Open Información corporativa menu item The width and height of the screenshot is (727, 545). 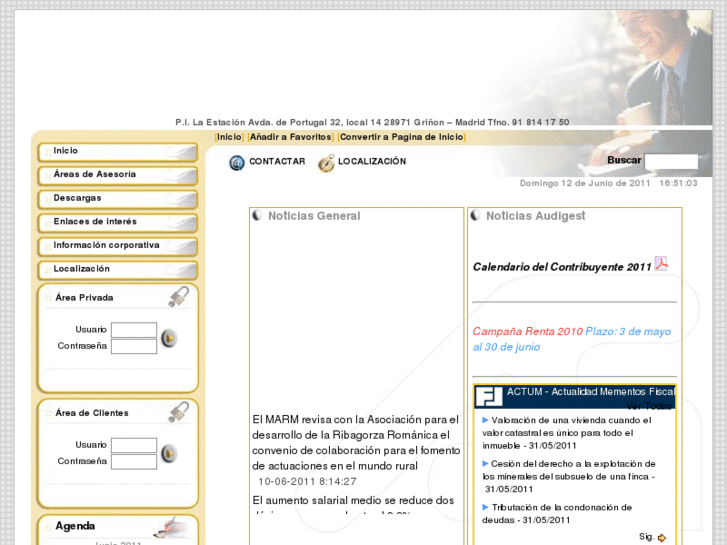[x=118, y=246]
